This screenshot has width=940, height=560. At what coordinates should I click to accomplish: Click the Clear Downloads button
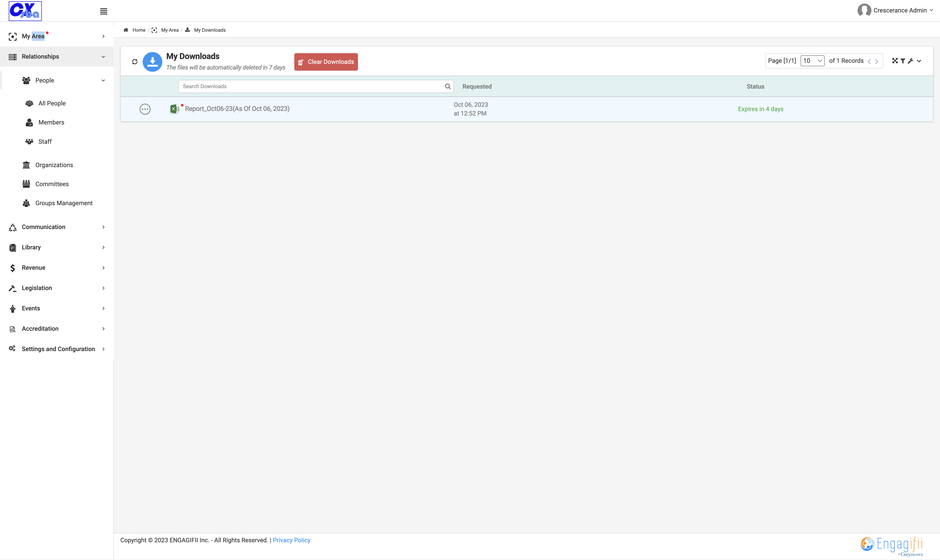[326, 62]
